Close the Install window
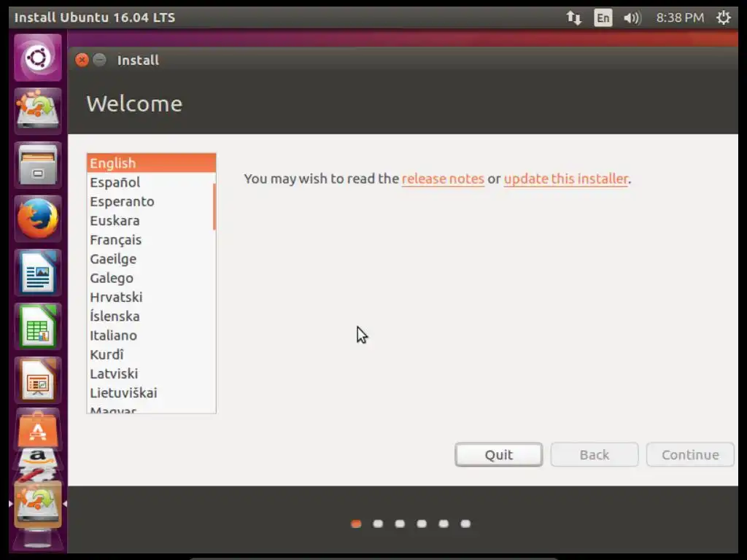 point(82,60)
